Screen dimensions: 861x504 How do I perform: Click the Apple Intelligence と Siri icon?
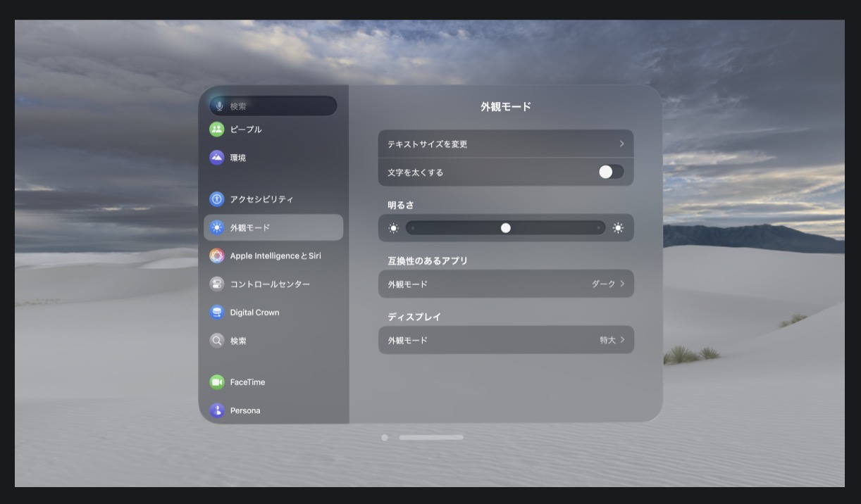coord(217,256)
